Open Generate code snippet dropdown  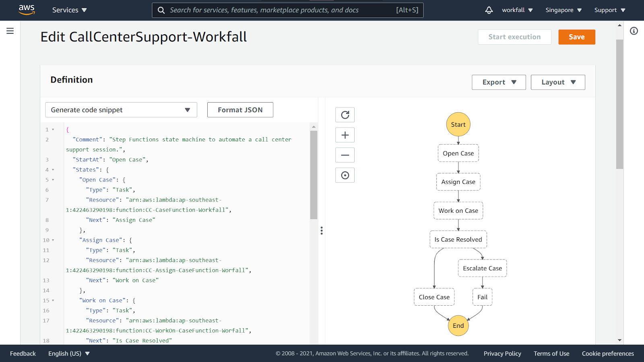click(x=121, y=110)
